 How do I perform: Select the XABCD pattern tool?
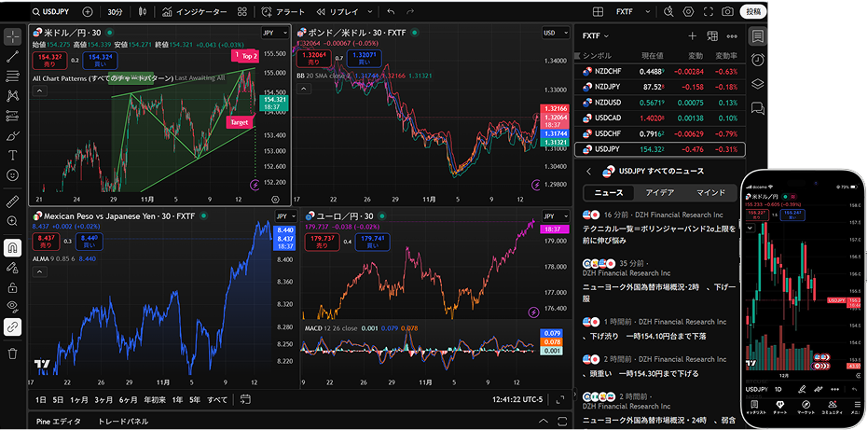coord(13,95)
